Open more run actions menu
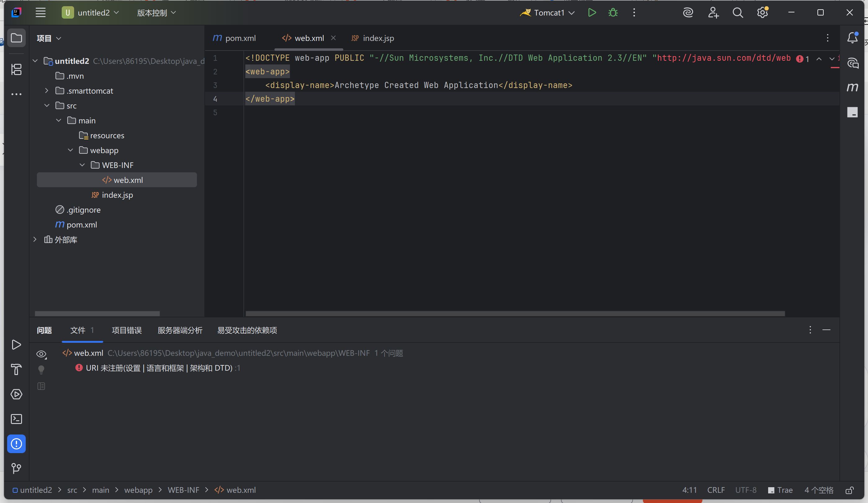Image resolution: width=868 pixels, height=503 pixels. [x=634, y=13]
